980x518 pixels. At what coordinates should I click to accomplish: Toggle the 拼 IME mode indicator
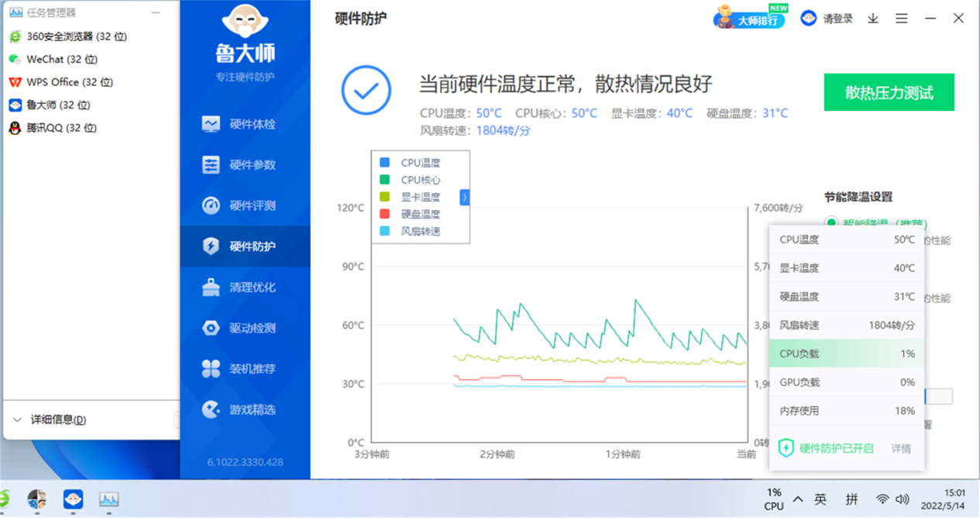click(x=852, y=499)
